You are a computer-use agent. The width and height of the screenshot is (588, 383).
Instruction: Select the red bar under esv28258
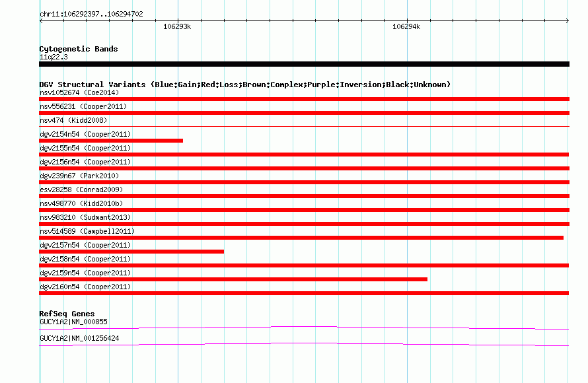coord(304,196)
